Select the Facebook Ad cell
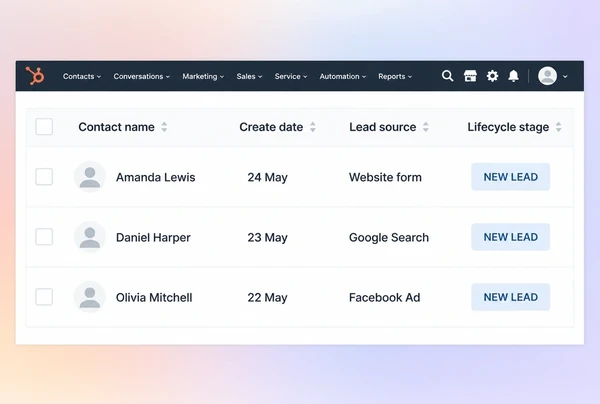The image size is (600, 404). coord(384,297)
